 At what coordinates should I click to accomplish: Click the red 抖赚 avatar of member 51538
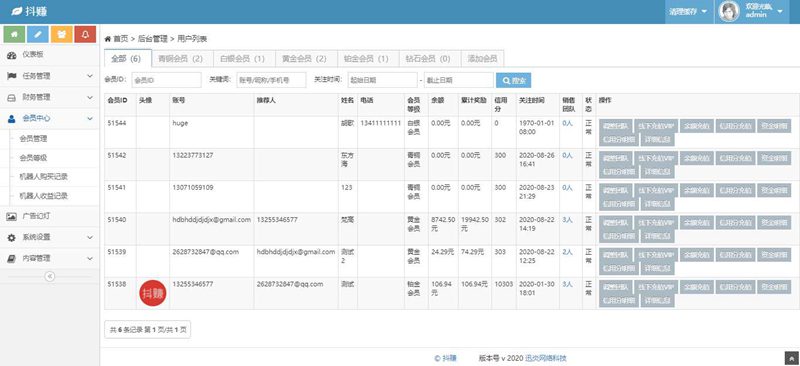[153, 294]
